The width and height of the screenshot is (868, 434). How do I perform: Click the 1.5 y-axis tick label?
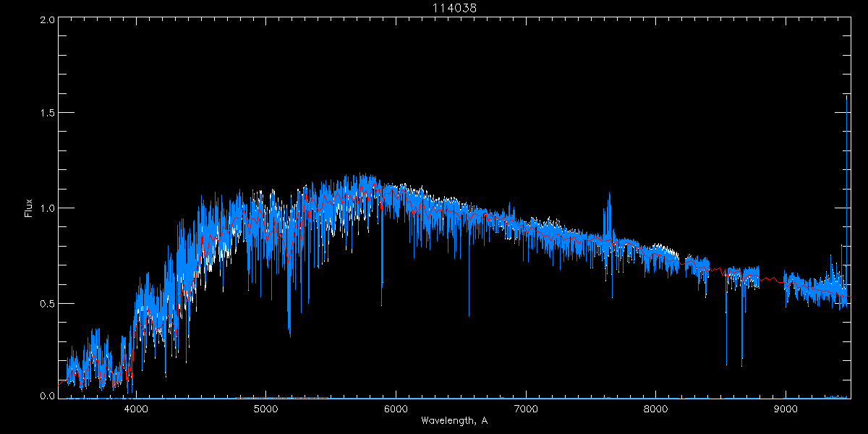pos(47,114)
